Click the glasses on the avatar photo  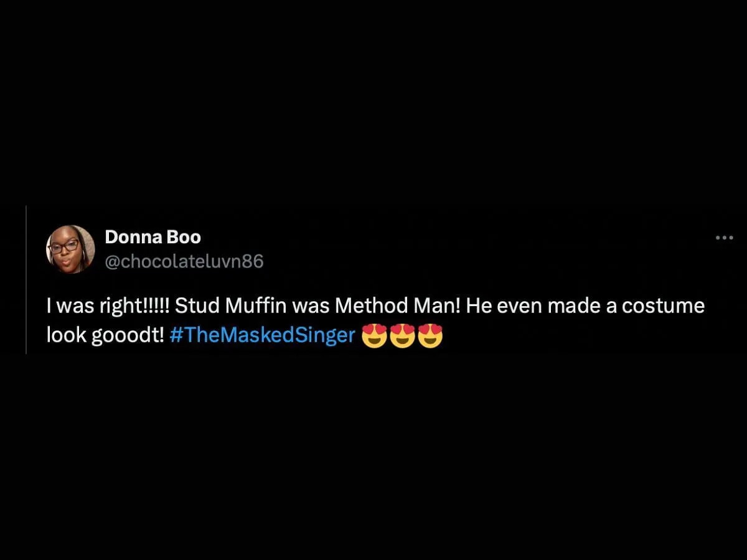(63, 246)
